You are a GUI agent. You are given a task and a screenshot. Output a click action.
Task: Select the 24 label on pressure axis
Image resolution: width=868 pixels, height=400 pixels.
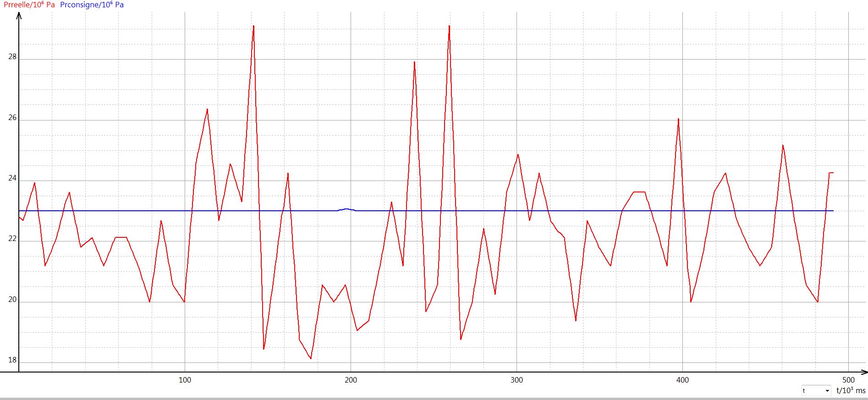[12, 178]
